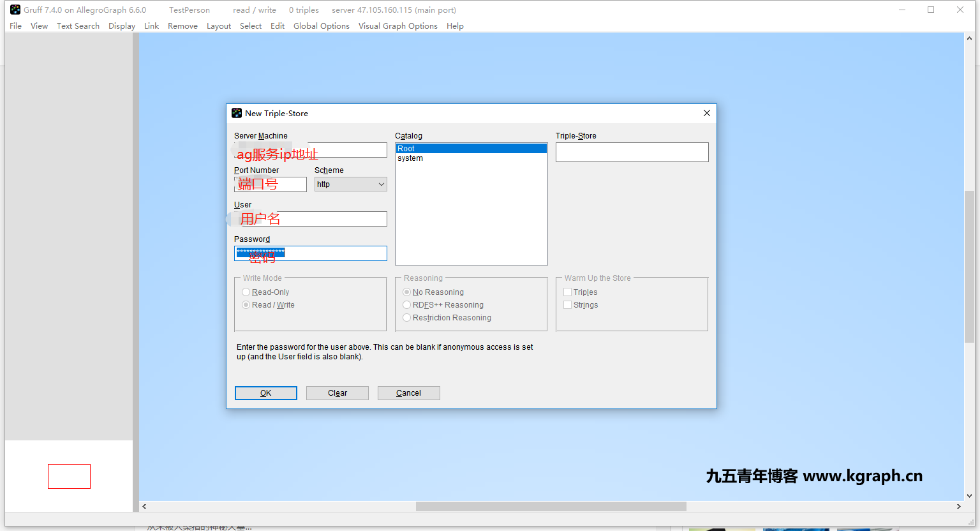This screenshot has height=531, width=980.
Task: Choose Restriction Reasoning option
Action: tap(447, 318)
